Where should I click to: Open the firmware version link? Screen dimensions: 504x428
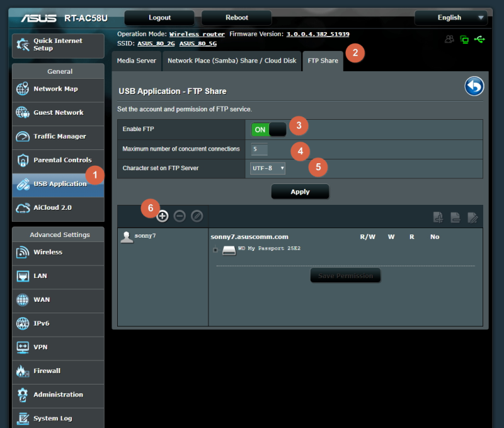click(318, 34)
